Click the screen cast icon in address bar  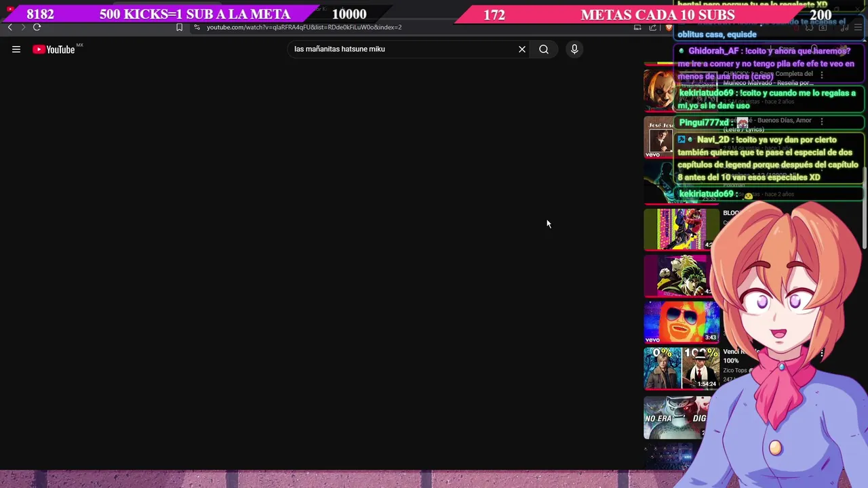(637, 27)
